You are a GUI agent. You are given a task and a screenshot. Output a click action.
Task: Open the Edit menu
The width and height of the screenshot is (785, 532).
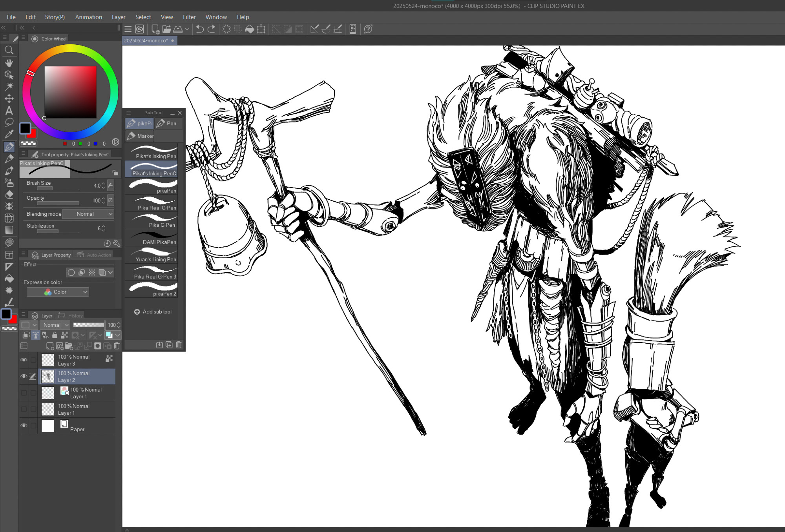pos(30,17)
